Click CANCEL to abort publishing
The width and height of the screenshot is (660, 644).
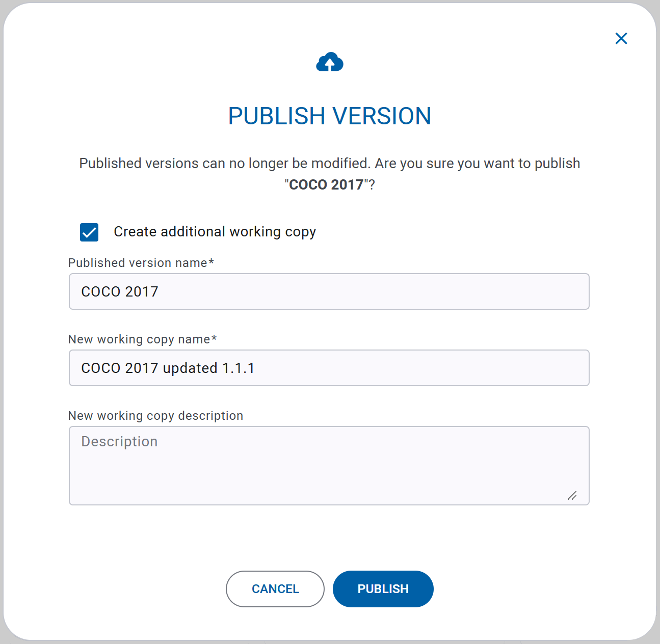point(275,588)
